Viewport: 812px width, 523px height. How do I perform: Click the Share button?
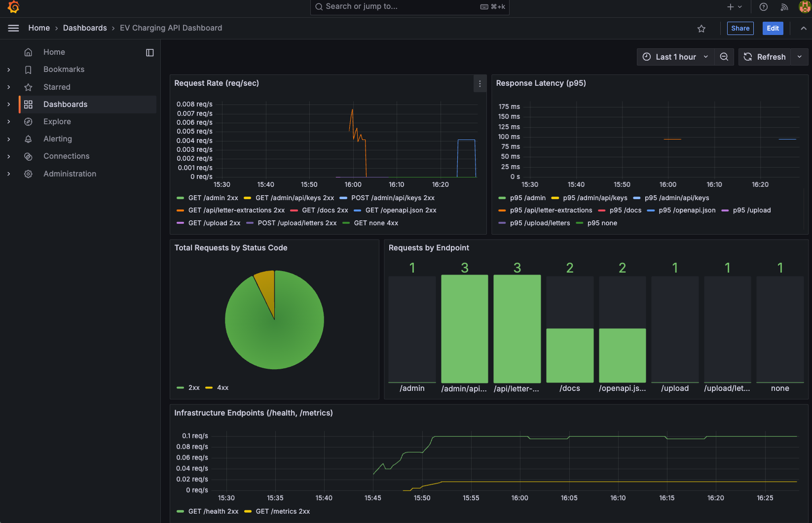pyautogui.click(x=740, y=28)
